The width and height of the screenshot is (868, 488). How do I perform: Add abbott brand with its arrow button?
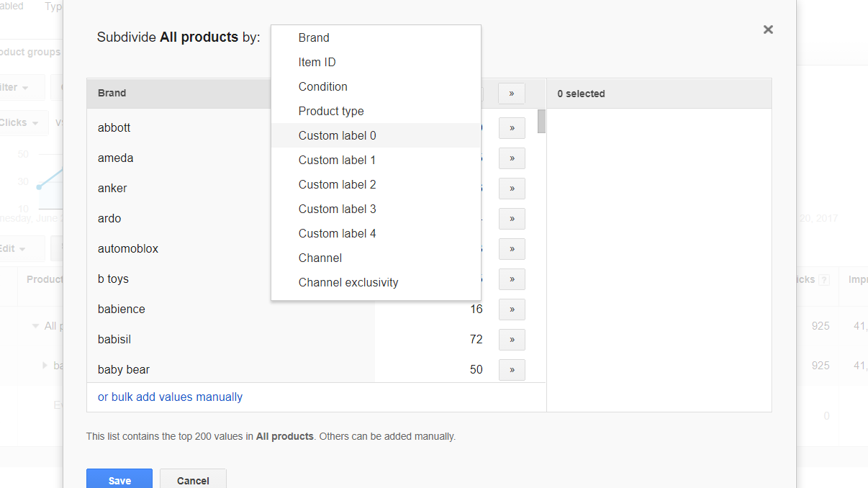click(x=512, y=128)
